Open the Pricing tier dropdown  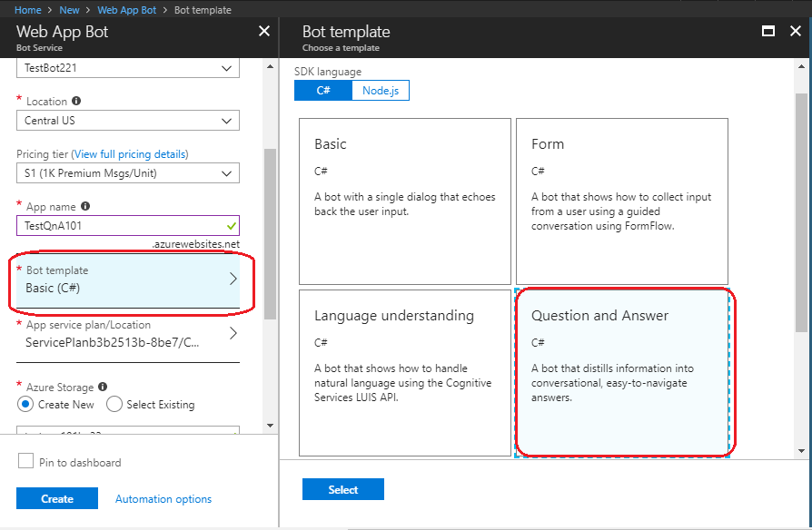128,173
